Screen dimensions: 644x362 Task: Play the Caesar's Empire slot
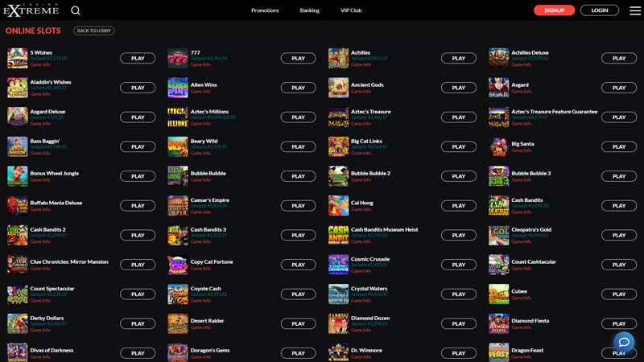coord(298,206)
